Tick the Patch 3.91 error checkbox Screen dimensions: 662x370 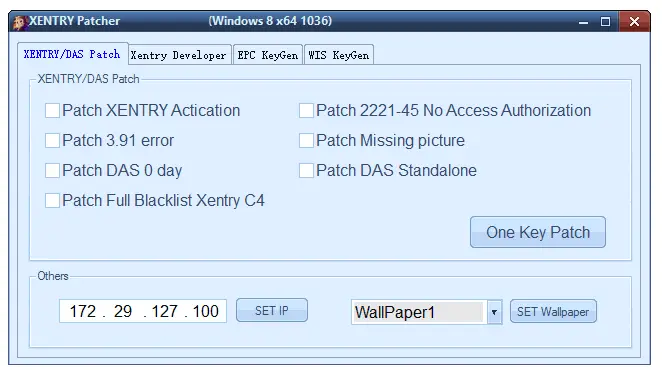point(52,141)
